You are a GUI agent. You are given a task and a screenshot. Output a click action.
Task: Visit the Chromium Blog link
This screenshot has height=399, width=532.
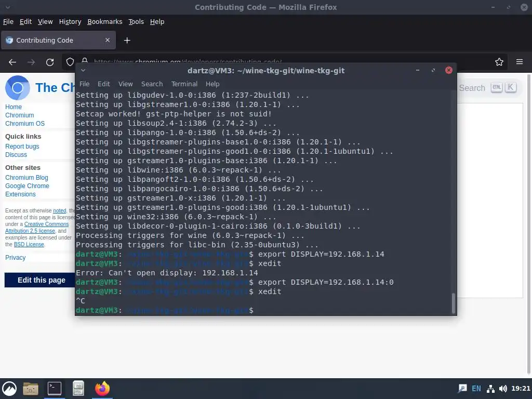coord(26,178)
